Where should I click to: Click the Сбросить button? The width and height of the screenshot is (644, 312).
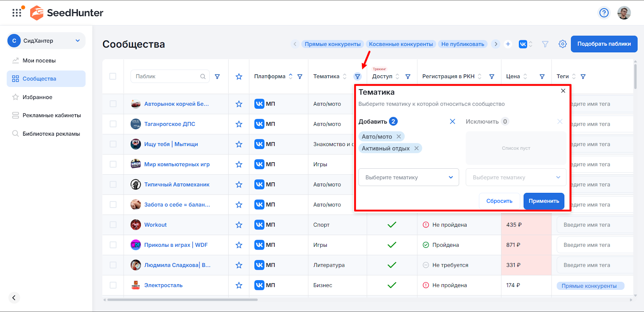point(499,201)
